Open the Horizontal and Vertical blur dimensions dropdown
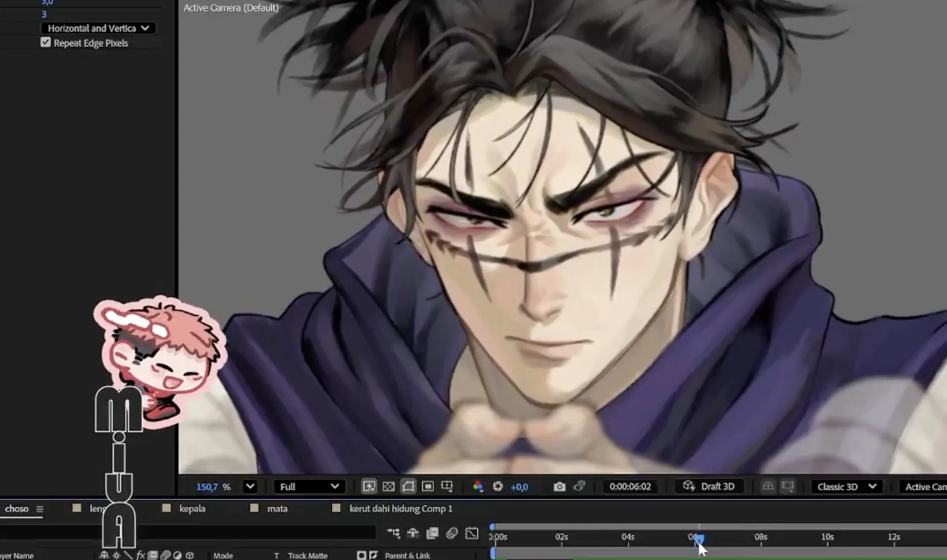The height and width of the screenshot is (560, 947). tap(98, 28)
